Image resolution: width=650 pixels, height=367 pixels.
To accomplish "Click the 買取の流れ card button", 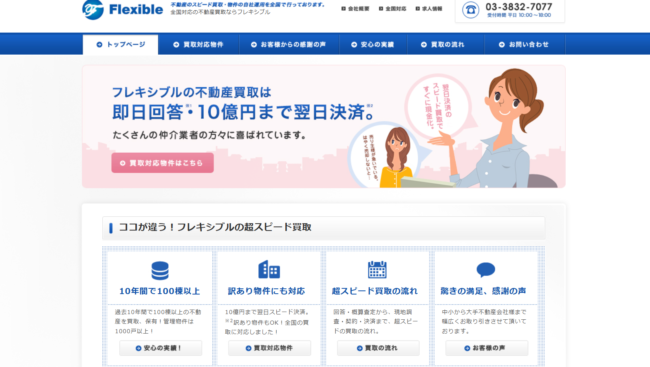I will 378,348.
